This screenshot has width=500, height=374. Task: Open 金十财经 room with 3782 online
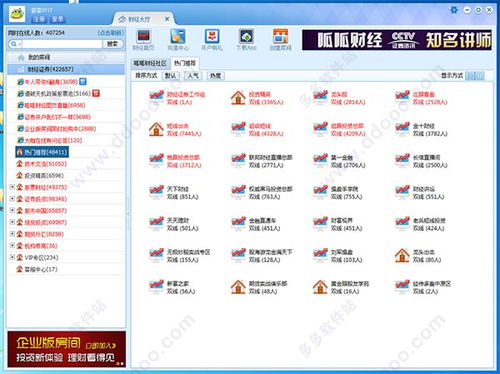(x=421, y=130)
